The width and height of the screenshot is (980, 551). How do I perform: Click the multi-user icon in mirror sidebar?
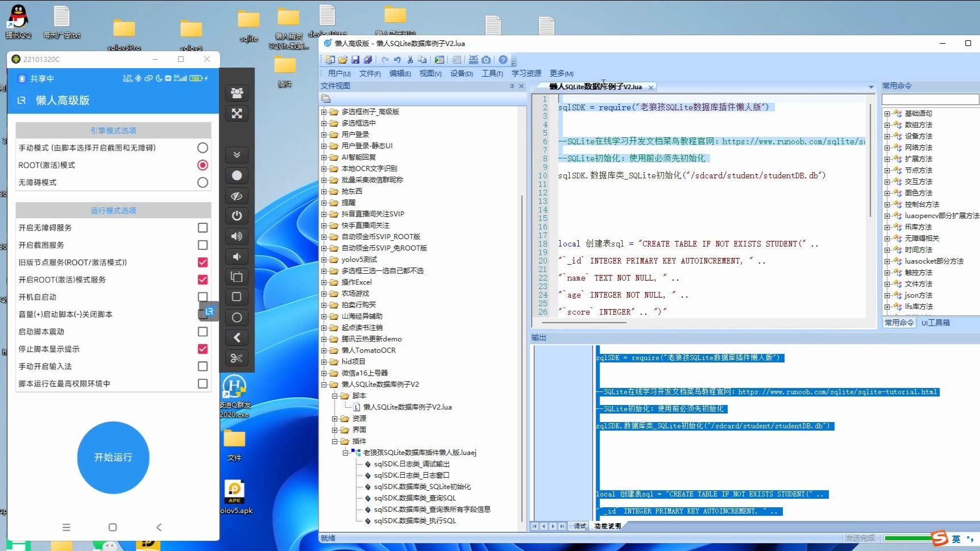click(x=237, y=93)
